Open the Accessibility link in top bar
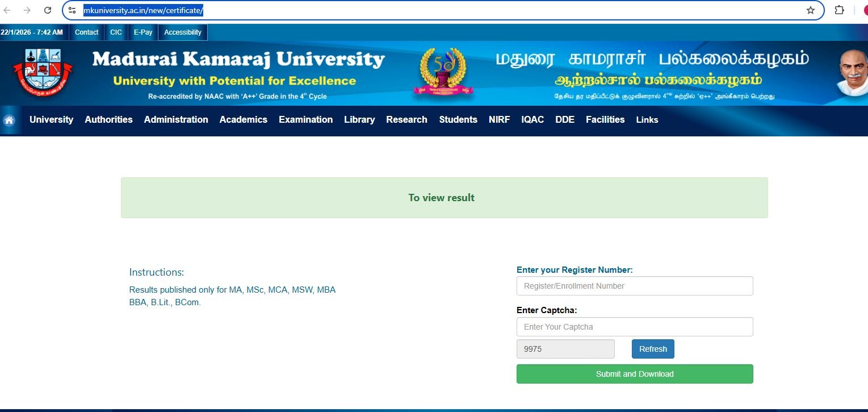The height and width of the screenshot is (412, 868). (183, 32)
